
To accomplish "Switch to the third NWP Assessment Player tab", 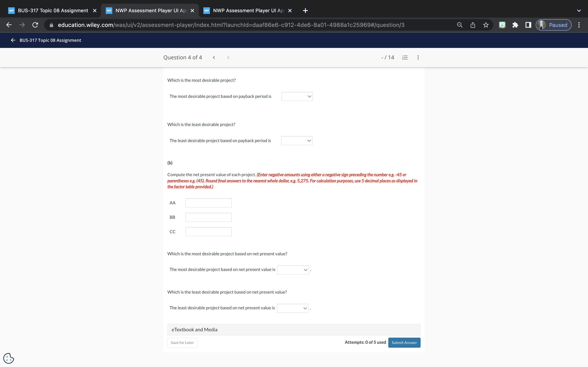I will coord(248,11).
